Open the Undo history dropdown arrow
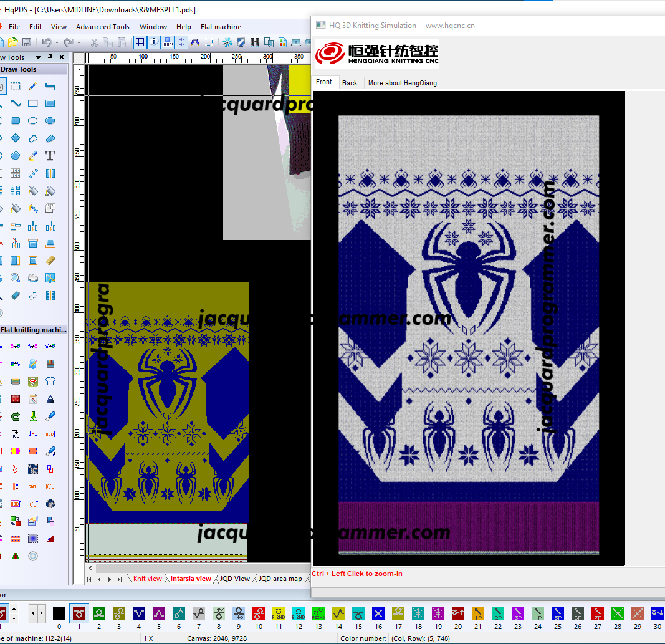 point(57,42)
